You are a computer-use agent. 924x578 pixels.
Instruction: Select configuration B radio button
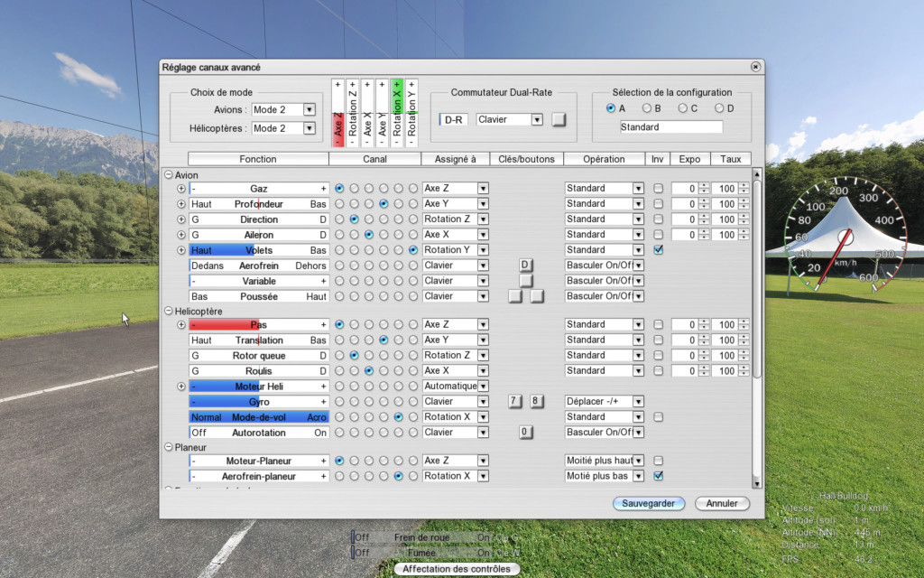pos(646,108)
